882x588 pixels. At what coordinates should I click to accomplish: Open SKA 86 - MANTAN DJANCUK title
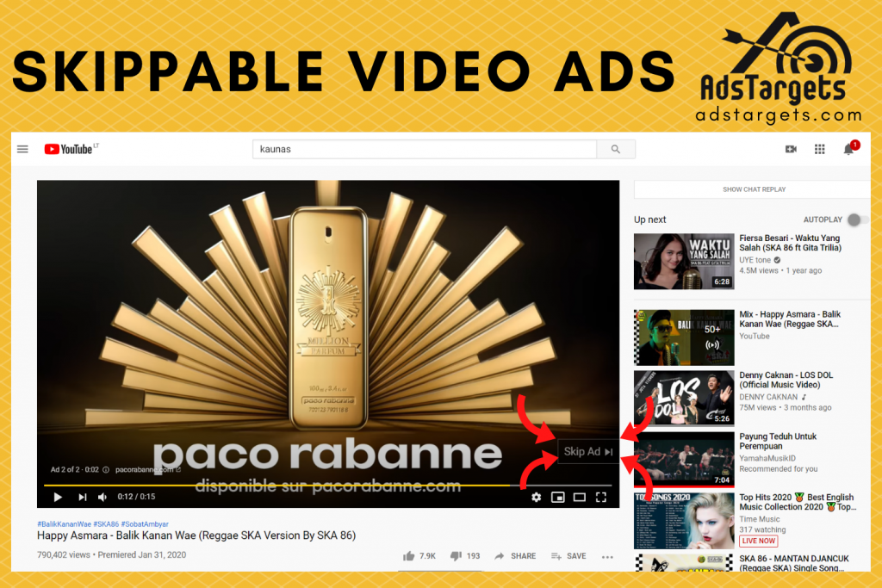click(x=793, y=563)
